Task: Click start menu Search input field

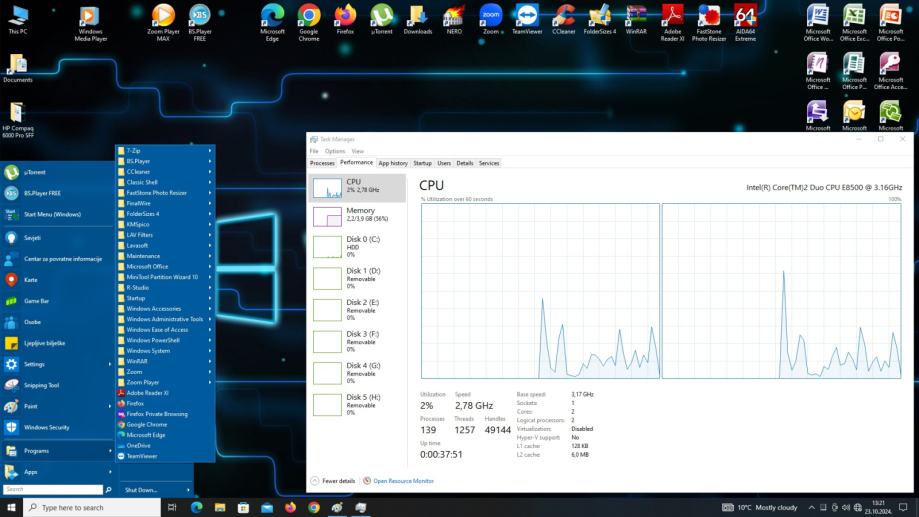Action: [x=53, y=489]
